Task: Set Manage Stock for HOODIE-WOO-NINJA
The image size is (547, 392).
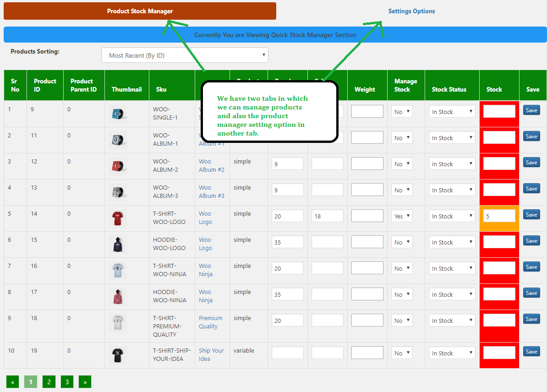Action: point(401,294)
